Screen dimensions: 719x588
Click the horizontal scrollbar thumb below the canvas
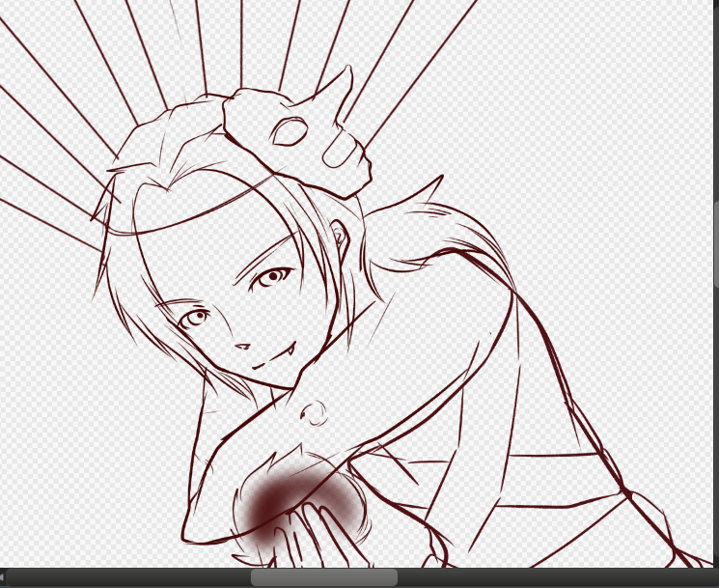coord(324,577)
